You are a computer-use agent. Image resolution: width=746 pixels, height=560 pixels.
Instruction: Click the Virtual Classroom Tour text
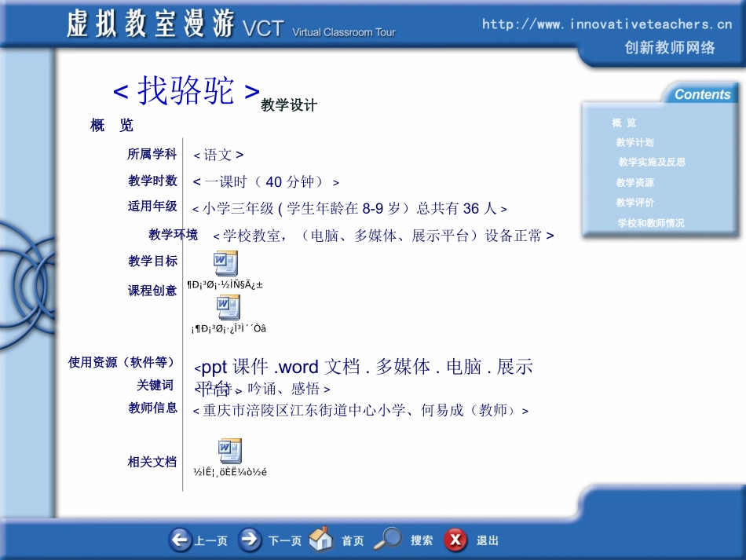(343, 32)
